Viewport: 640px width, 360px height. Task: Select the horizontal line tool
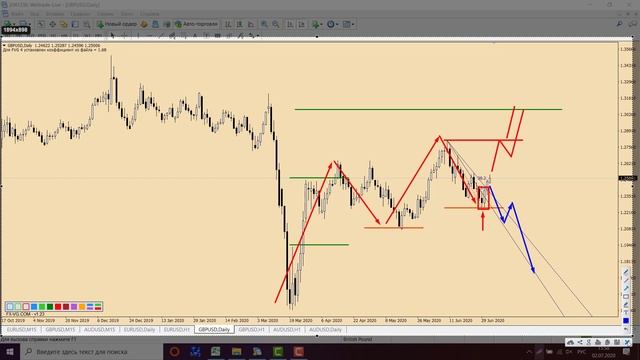(x=149, y=36)
